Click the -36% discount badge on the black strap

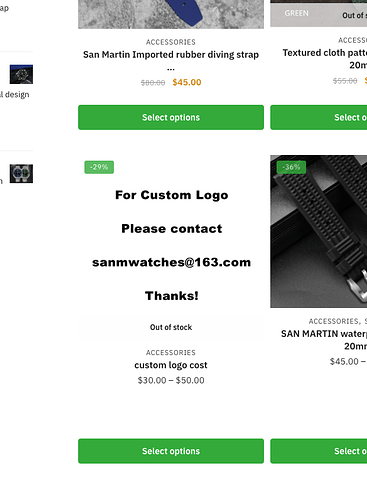click(x=291, y=167)
